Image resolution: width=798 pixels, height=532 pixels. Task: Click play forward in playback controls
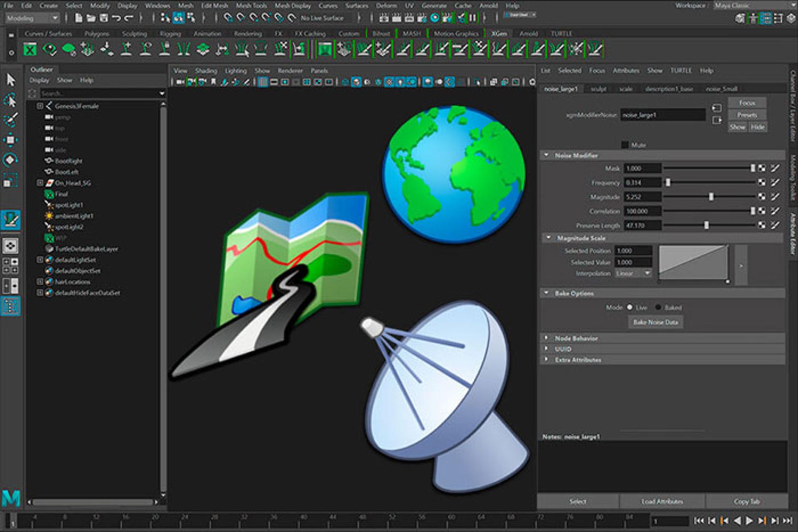point(749,520)
